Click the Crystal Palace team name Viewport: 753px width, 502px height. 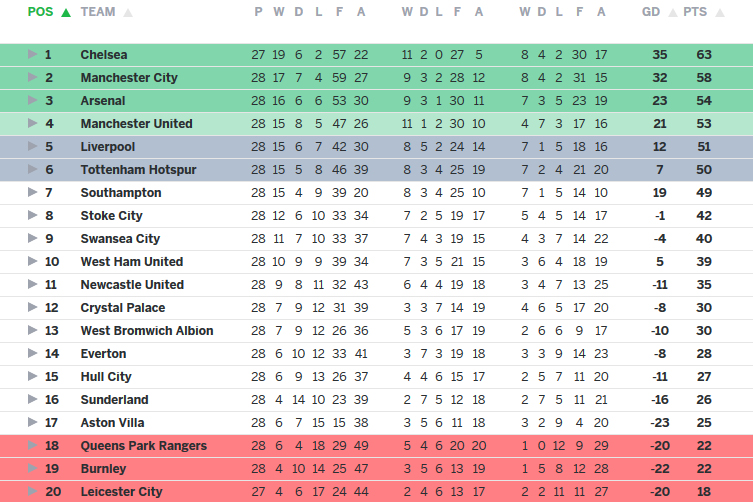coord(122,307)
